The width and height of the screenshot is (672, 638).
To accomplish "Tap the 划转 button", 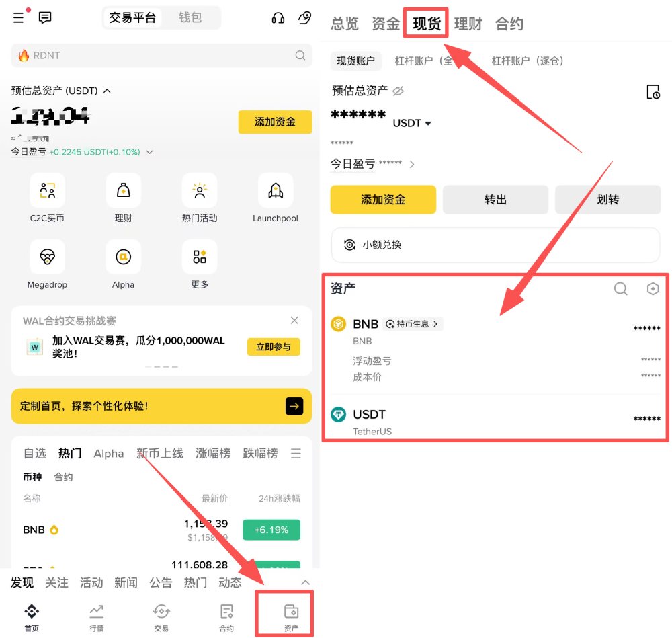I will tap(607, 200).
